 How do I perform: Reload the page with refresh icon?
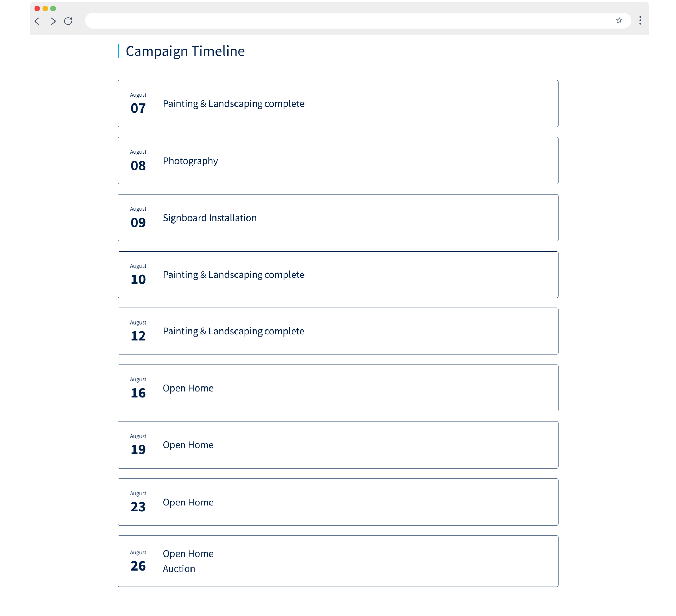pos(68,21)
